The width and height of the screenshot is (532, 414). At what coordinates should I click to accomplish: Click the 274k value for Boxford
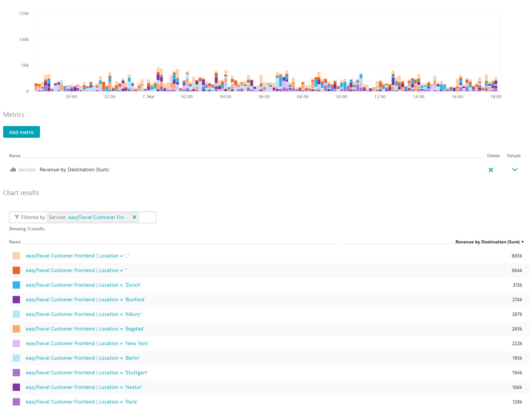517,300
